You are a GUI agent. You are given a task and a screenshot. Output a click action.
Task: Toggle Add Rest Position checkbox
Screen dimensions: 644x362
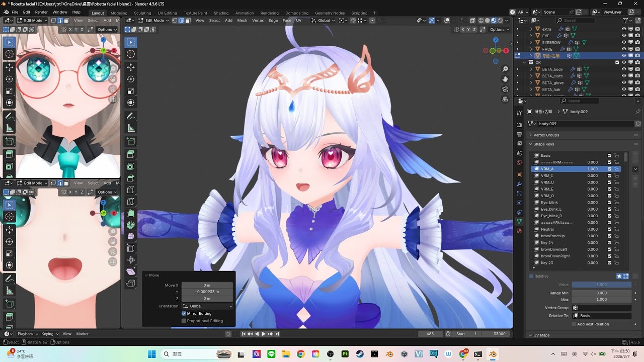574,324
